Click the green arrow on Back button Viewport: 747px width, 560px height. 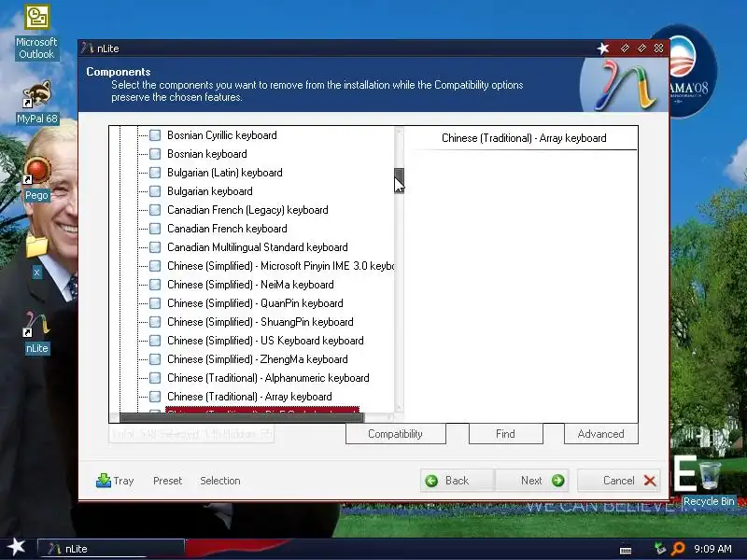[431, 481]
